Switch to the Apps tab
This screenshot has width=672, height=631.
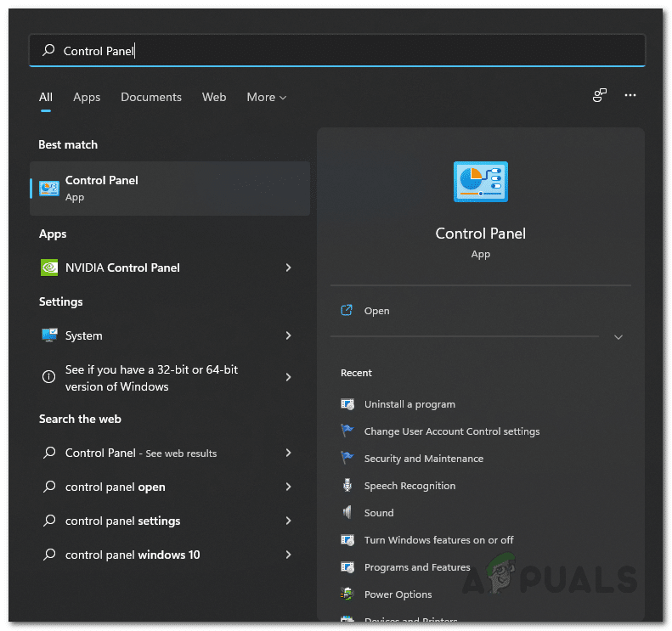(x=87, y=98)
